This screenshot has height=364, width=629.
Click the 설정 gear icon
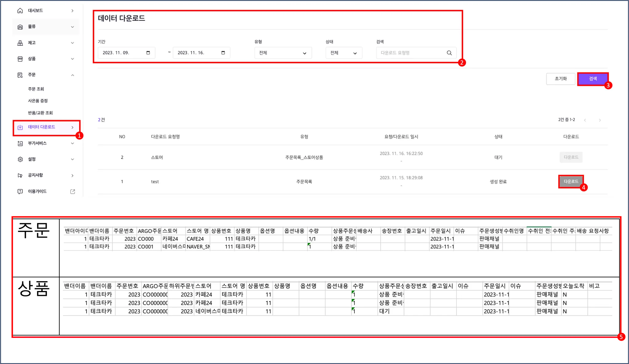(x=20, y=159)
